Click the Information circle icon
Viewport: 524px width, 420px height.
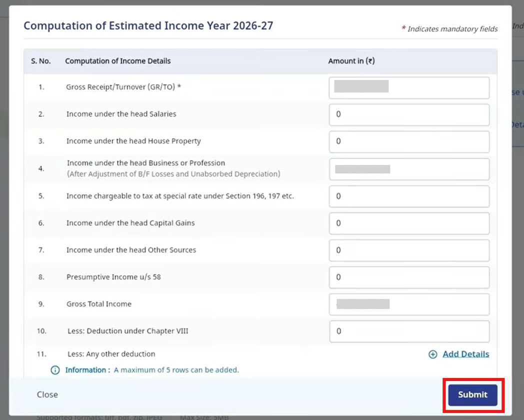click(55, 370)
